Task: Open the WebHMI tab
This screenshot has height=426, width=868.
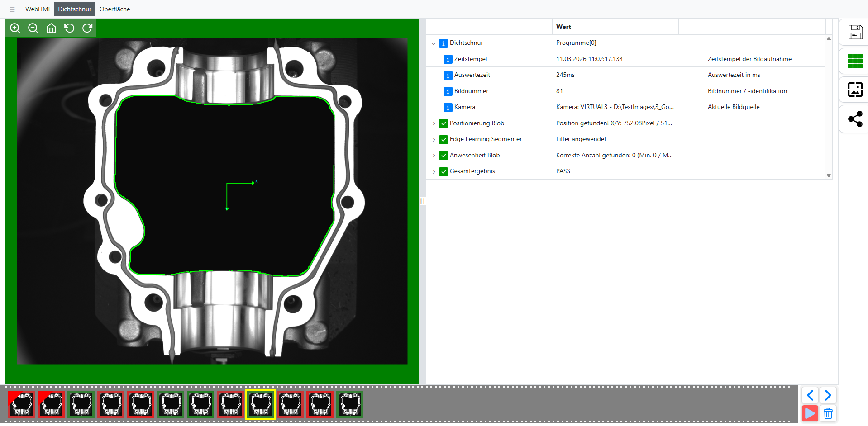Action: (x=38, y=9)
